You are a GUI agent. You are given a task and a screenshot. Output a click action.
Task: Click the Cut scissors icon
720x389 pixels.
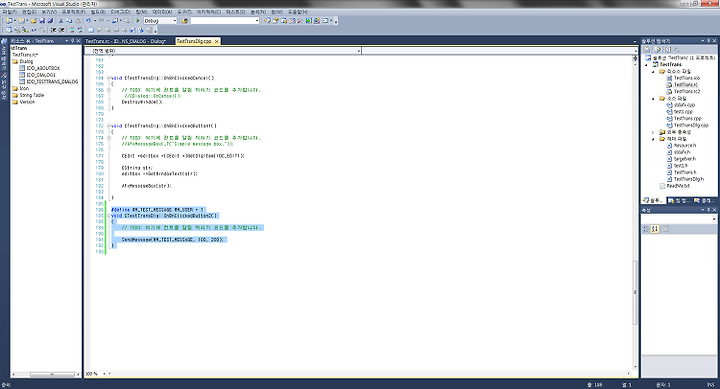(61, 21)
